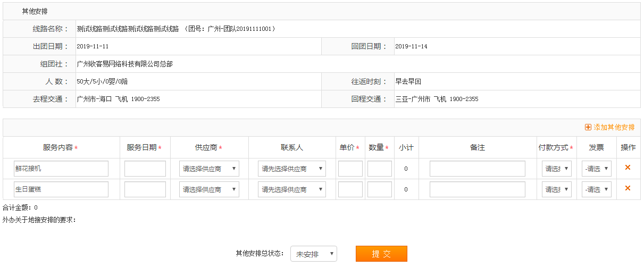
Task: Click the 服务内容 field containing 生日蛋糕
Action: [61, 189]
